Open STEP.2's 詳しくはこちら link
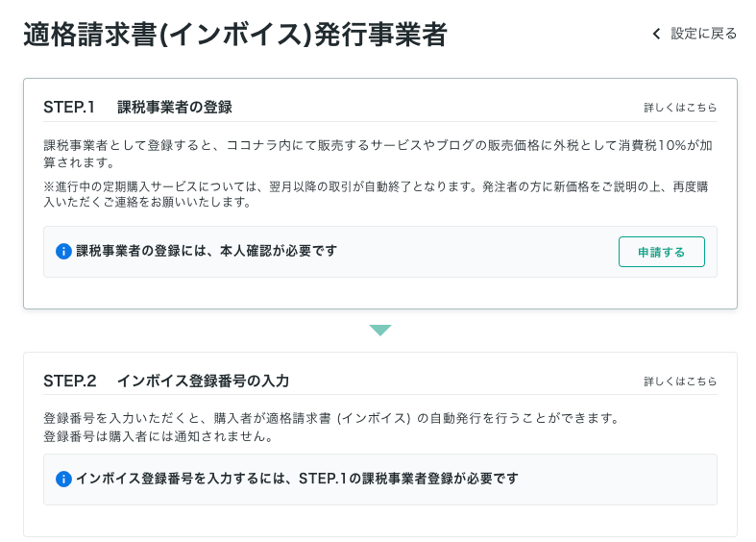The image size is (756, 542). (x=680, y=382)
